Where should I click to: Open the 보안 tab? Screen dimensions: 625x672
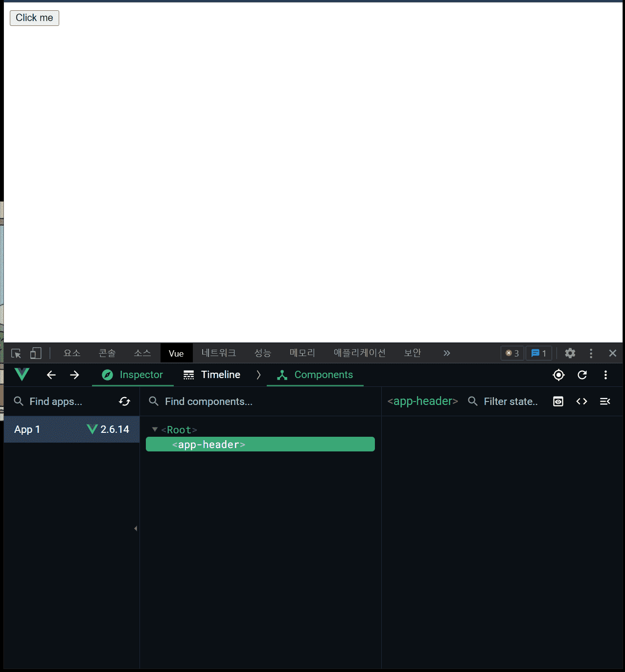413,353
